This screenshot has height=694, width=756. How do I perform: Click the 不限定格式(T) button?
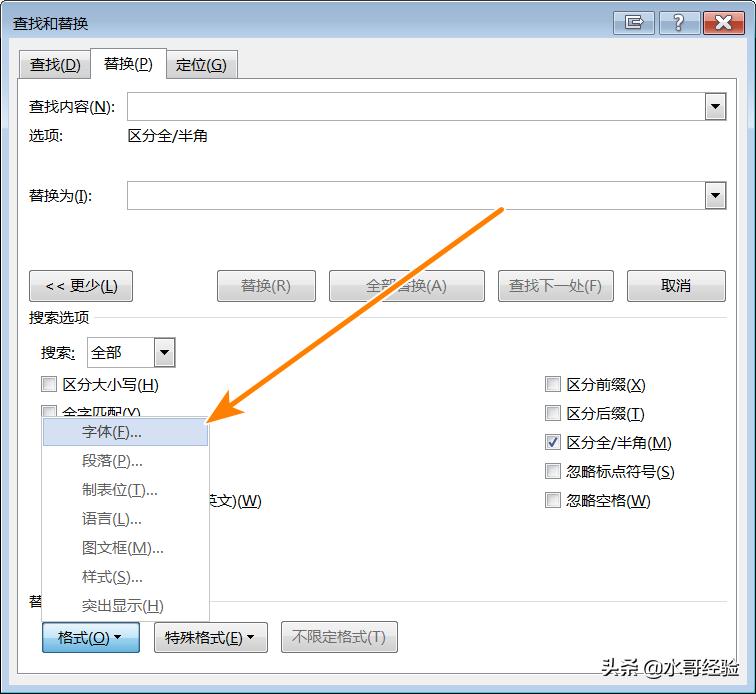pyautogui.click(x=339, y=637)
